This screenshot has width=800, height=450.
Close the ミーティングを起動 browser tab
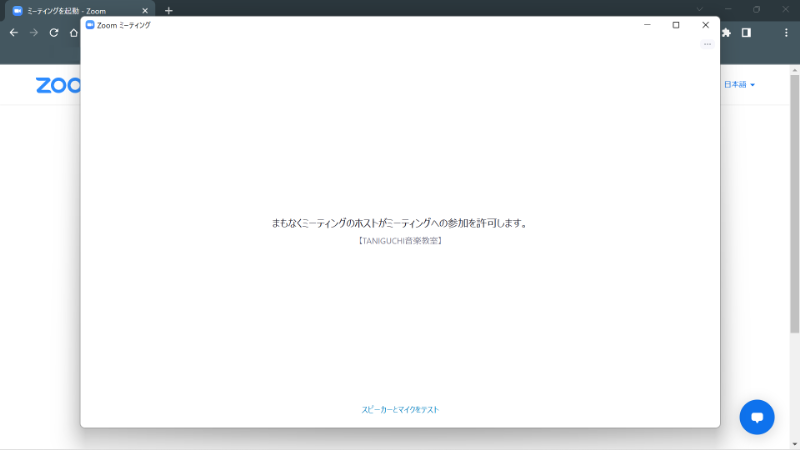pos(145,10)
